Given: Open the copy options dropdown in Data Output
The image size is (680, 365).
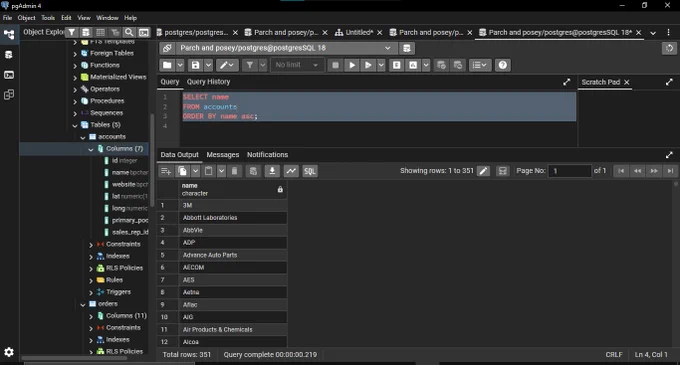Looking at the screenshot, I should (196, 171).
